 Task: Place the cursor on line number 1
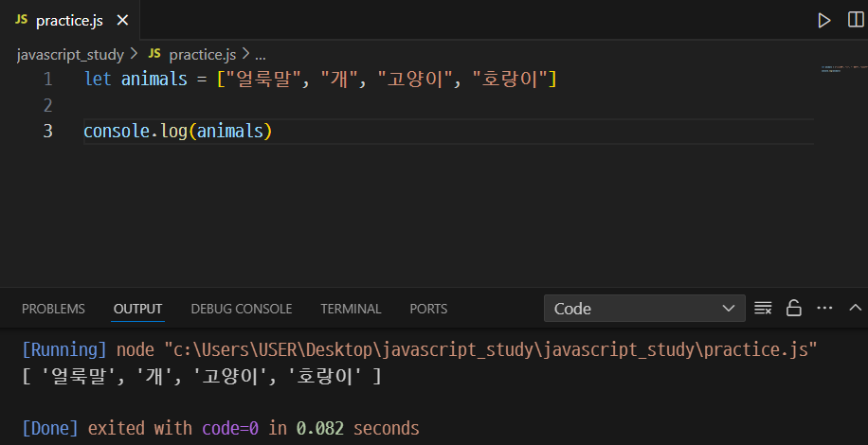(x=47, y=79)
